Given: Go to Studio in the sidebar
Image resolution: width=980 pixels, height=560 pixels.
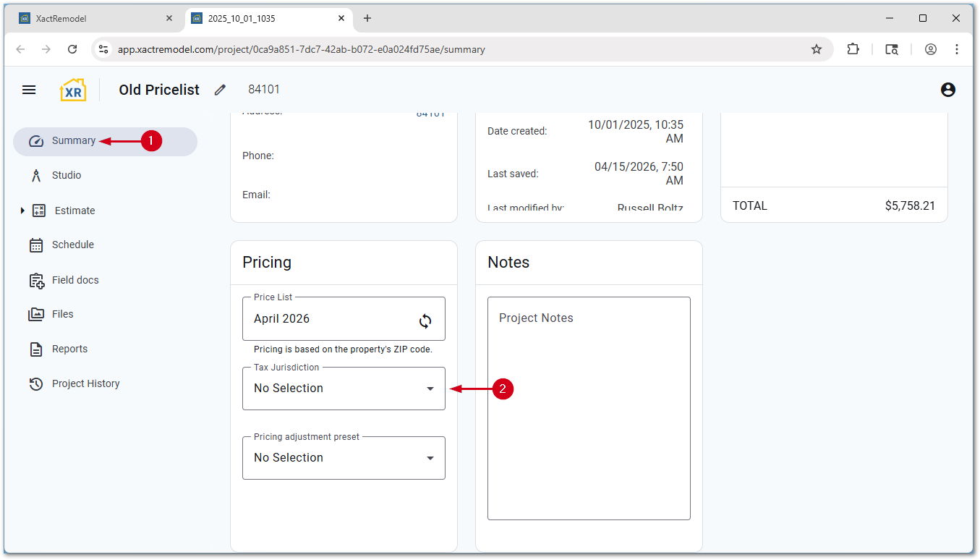Looking at the screenshot, I should [x=67, y=175].
